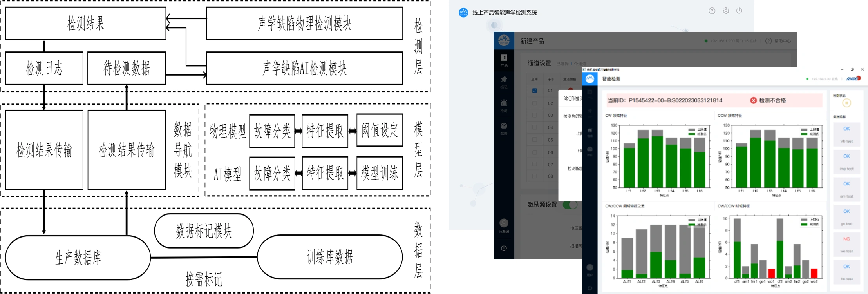The image size is (868, 294).
Task: Click the red 检测不合格 error icon
Action: 754,100
